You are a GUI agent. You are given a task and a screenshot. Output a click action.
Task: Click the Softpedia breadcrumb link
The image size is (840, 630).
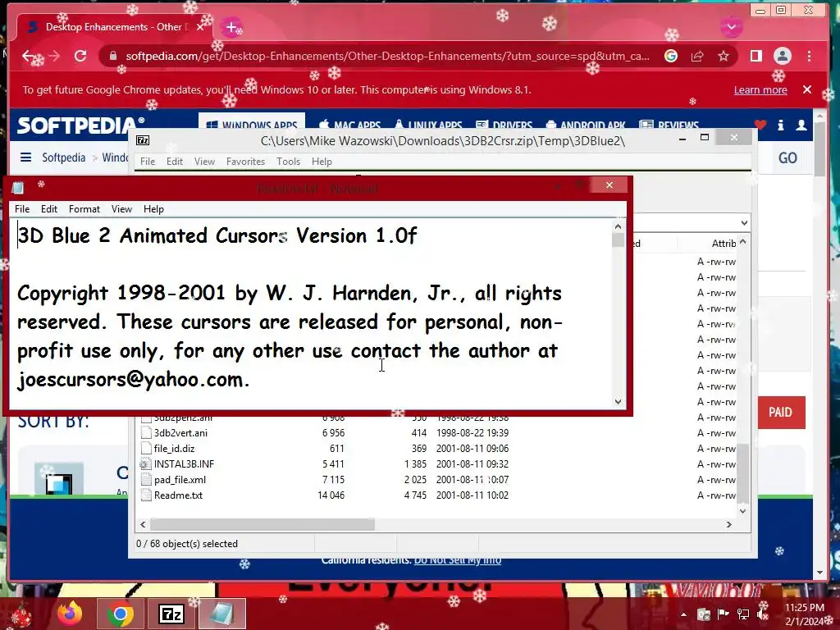pyautogui.click(x=63, y=157)
